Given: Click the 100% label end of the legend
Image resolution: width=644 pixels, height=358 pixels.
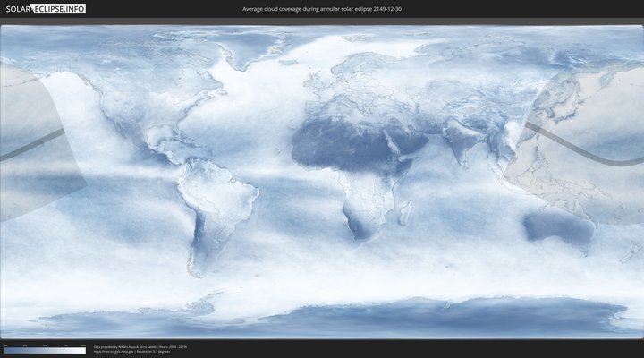Looking at the screenshot, I should pyautogui.click(x=84, y=345).
